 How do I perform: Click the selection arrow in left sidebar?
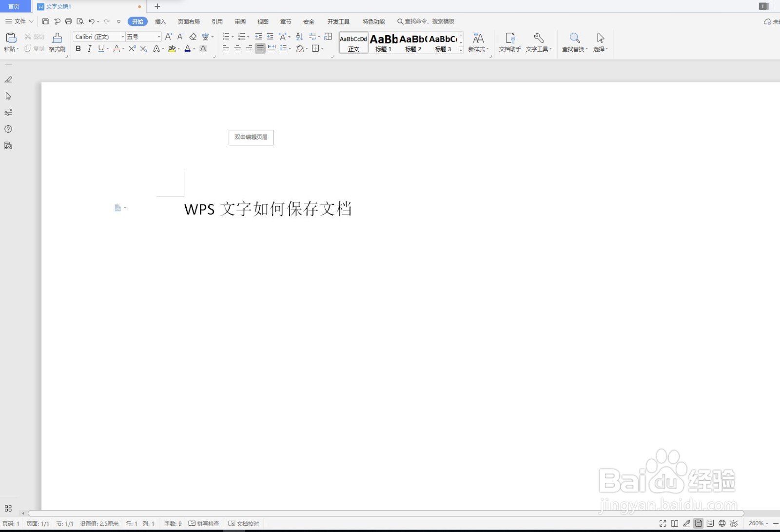point(8,96)
